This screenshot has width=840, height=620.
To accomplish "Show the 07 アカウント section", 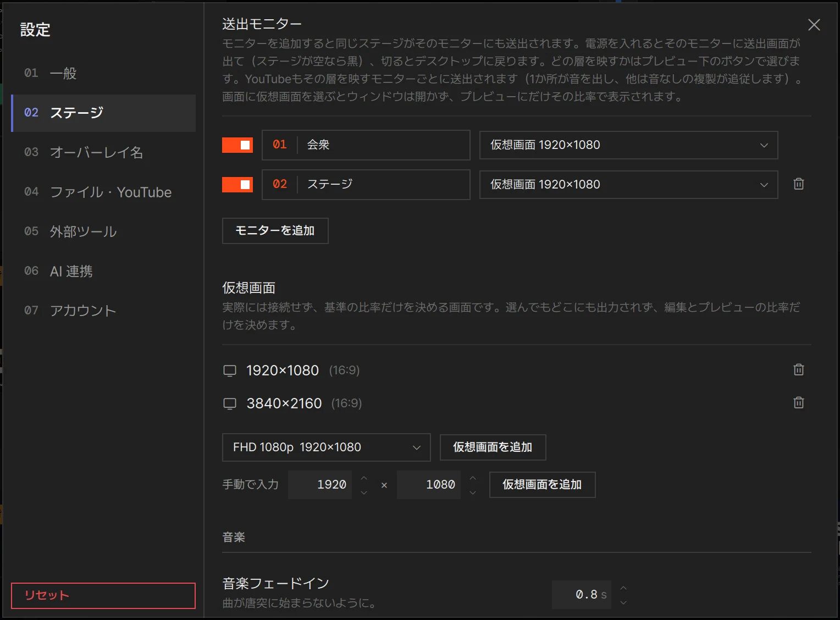I will [x=103, y=311].
